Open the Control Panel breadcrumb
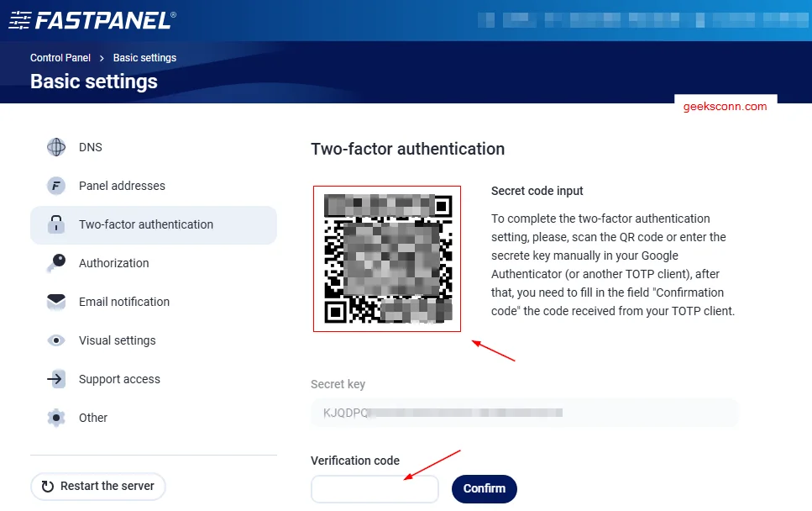The height and width of the screenshot is (511, 812). pyautogui.click(x=60, y=57)
